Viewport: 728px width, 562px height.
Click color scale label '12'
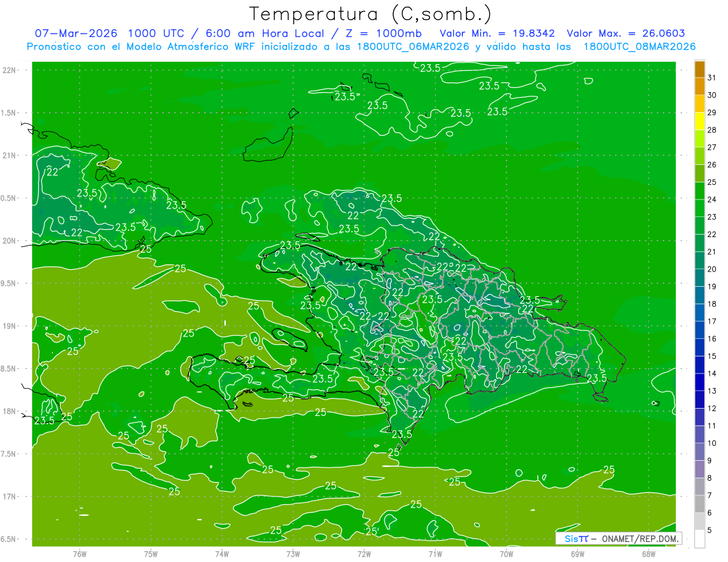pos(712,408)
